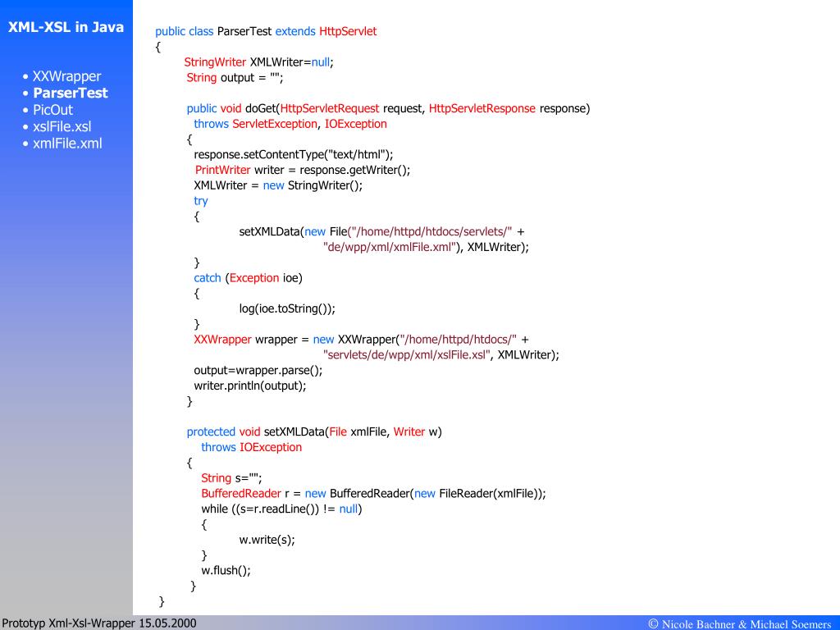The image size is (840, 630).
Task: Click the 'try' keyword
Action: pyautogui.click(x=200, y=201)
